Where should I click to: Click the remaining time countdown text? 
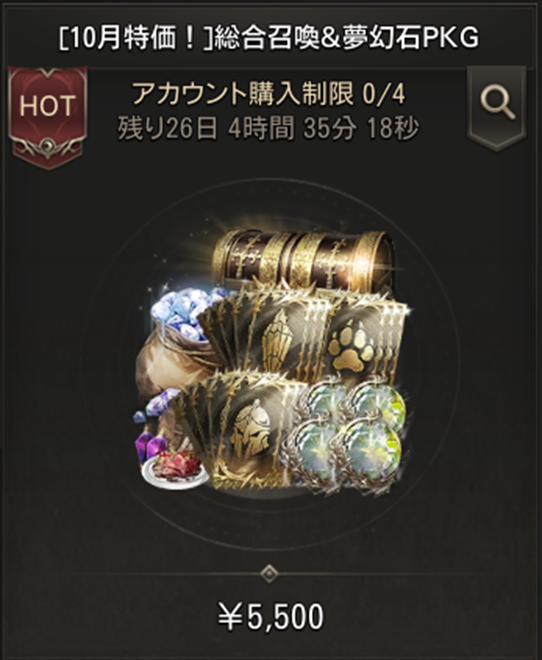(268, 128)
